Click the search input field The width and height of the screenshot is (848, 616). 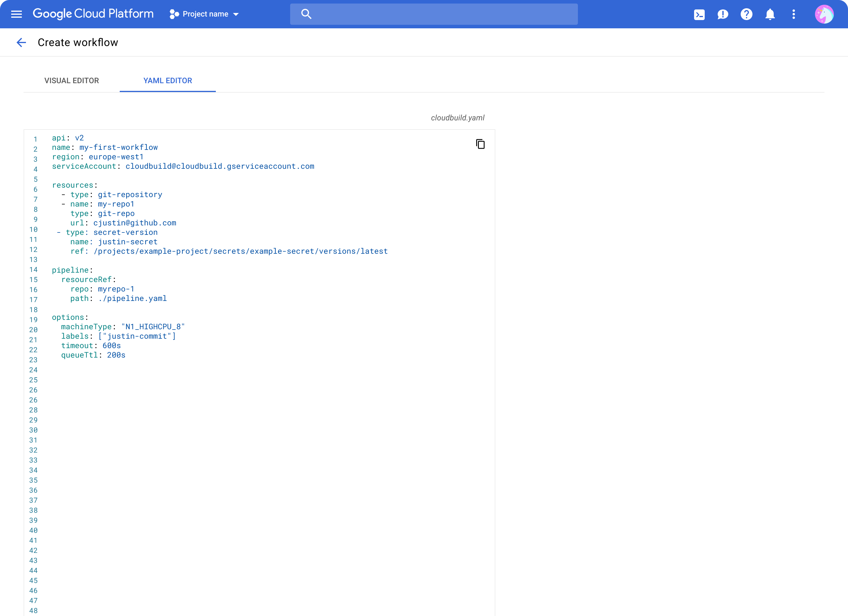[434, 14]
